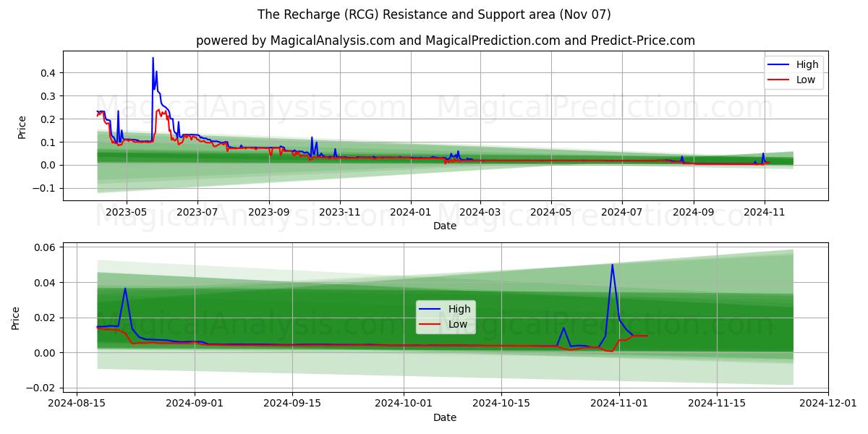Click the bottom chart's 'Date' axis label
The width and height of the screenshot is (868, 434).
tap(445, 417)
